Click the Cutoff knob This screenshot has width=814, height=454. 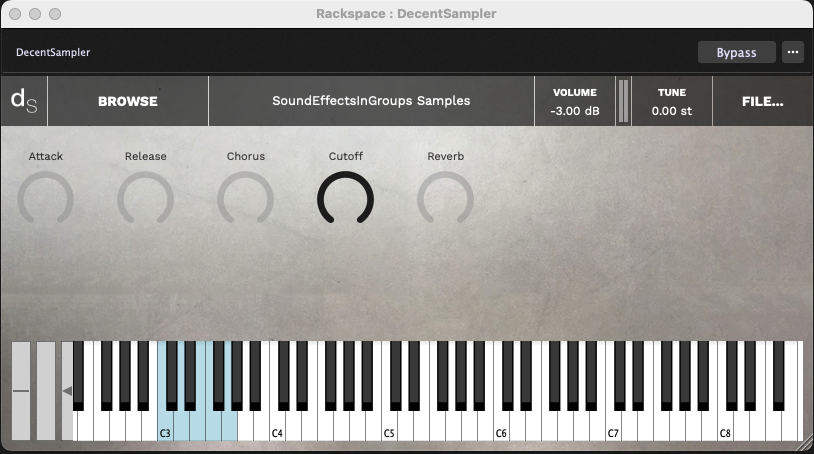point(345,199)
